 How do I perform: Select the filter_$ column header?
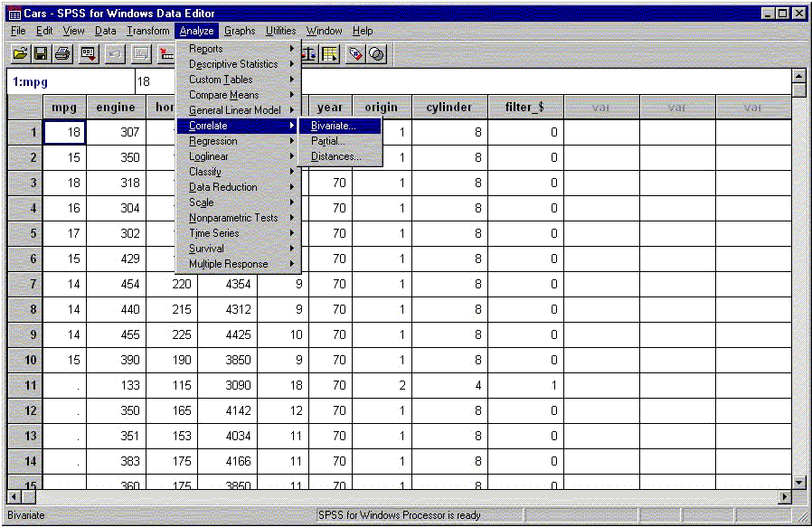525,108
